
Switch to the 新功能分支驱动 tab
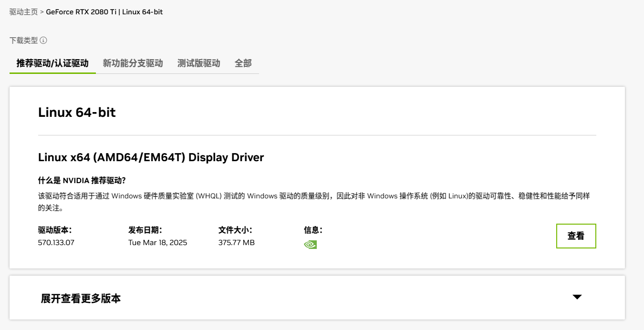(133, 63)
